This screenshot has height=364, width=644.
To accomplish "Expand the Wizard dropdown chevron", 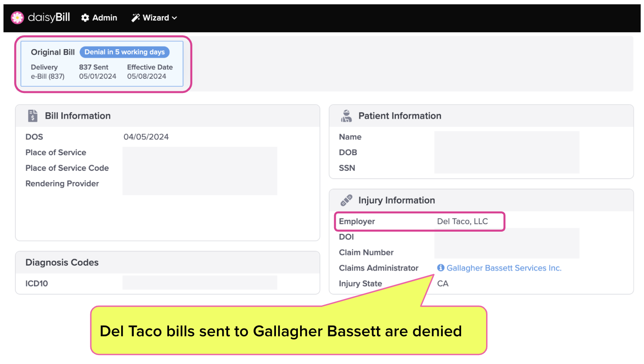I will coord(174,18).
